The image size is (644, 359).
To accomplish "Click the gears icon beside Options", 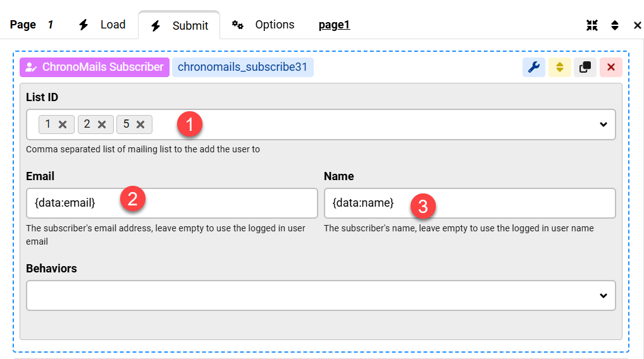I will point(237,25).
